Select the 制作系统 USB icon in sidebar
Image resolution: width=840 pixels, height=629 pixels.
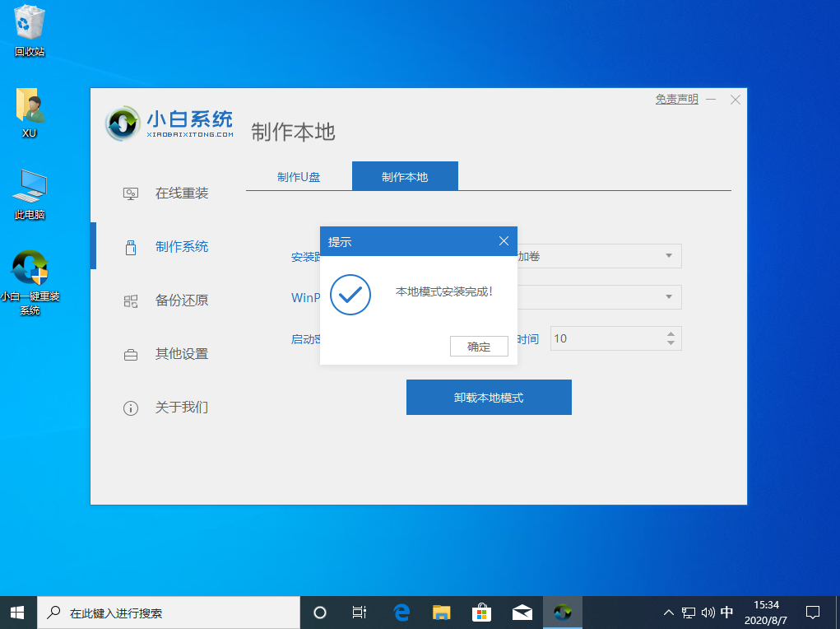point(130,247)
